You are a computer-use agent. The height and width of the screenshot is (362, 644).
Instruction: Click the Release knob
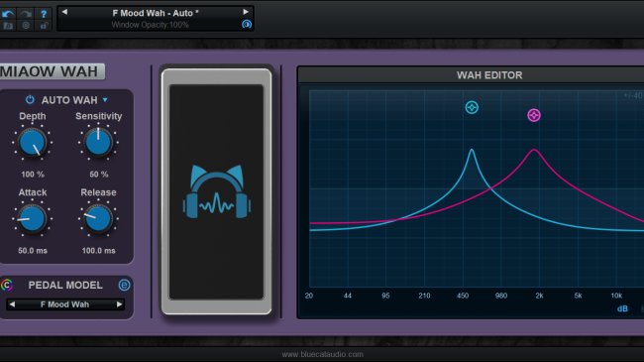click(98, 218)
